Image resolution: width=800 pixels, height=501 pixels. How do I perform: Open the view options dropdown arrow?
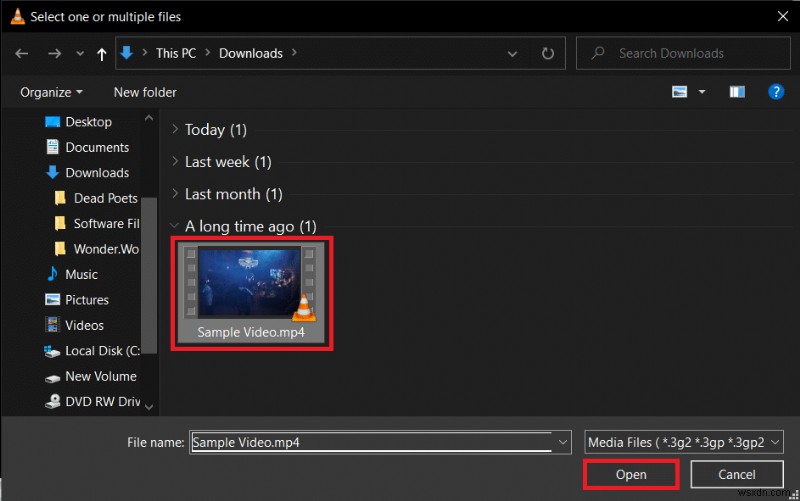pyautogui.click(x=702, y=92)
